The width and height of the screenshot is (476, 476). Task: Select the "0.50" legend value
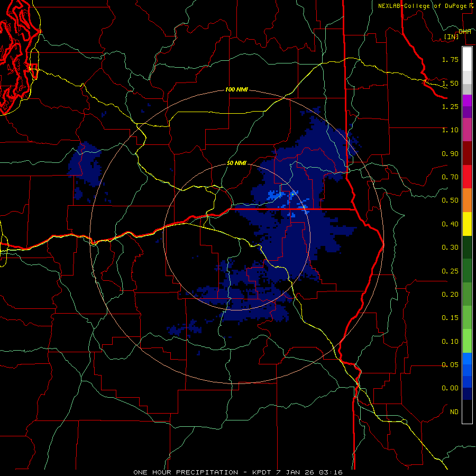pos(450,200)
